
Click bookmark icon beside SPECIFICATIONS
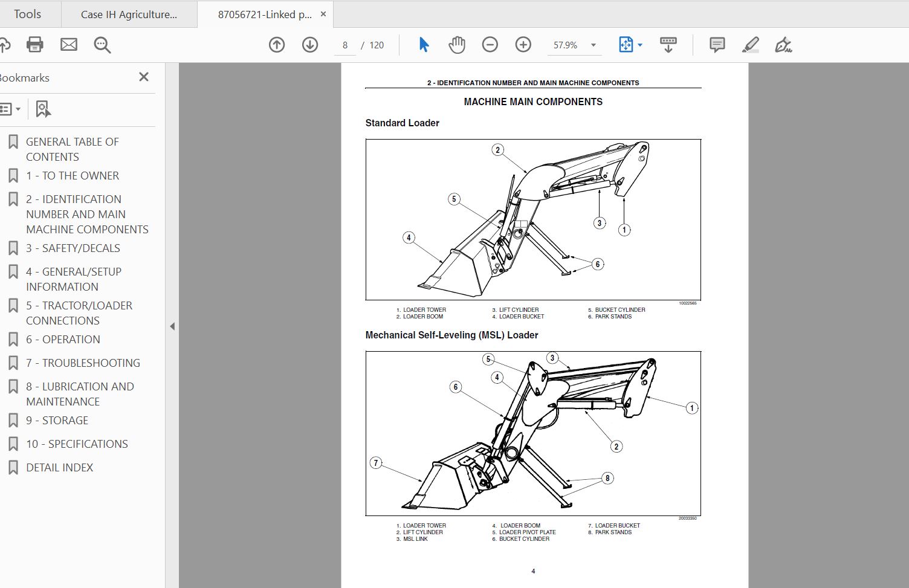[13, 444]
